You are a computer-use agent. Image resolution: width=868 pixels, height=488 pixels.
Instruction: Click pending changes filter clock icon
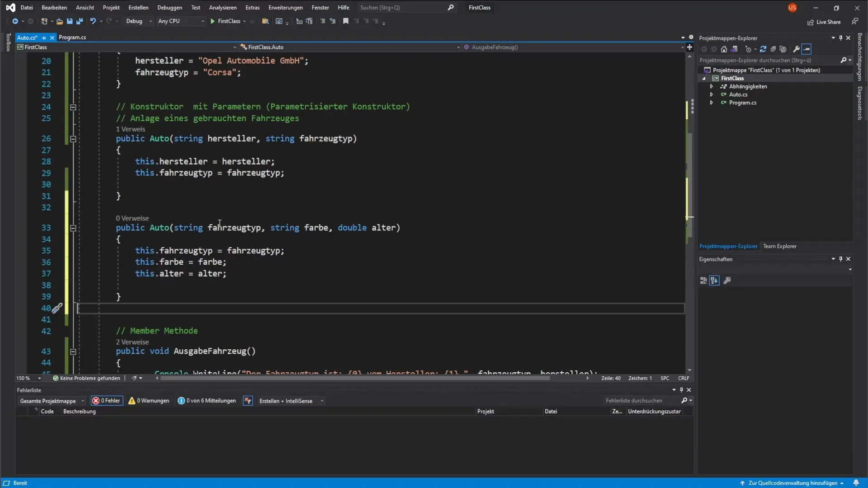(748, 49)
